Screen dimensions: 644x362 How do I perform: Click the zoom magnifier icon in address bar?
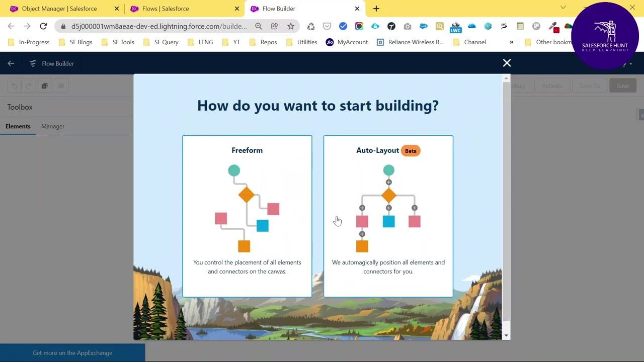tap(259, 26)
